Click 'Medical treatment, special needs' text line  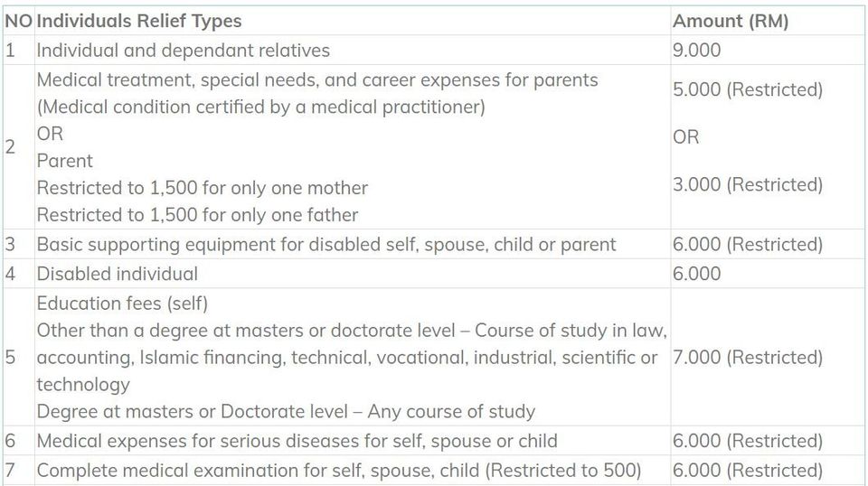317,80
